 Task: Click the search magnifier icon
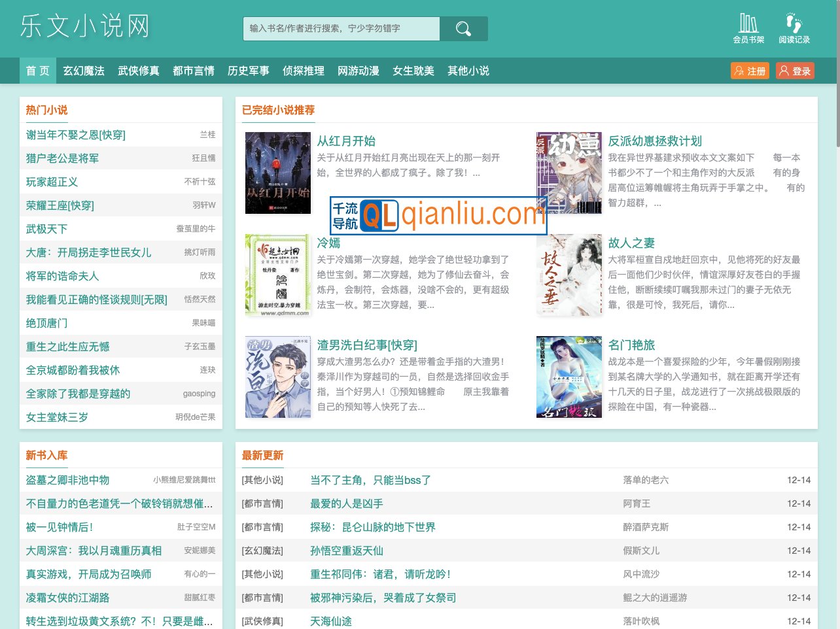pyautogui.click(x=463, y=29)
